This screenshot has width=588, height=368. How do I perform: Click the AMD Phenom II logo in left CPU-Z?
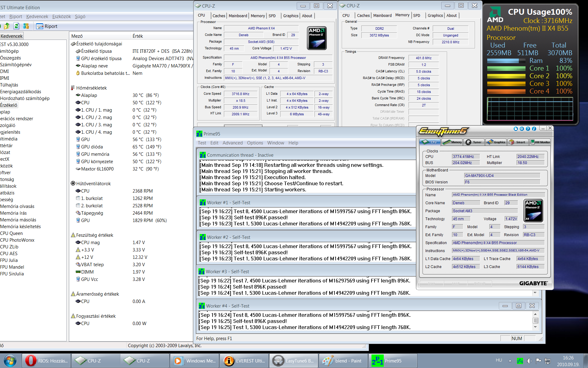click(x=317, y=38)
